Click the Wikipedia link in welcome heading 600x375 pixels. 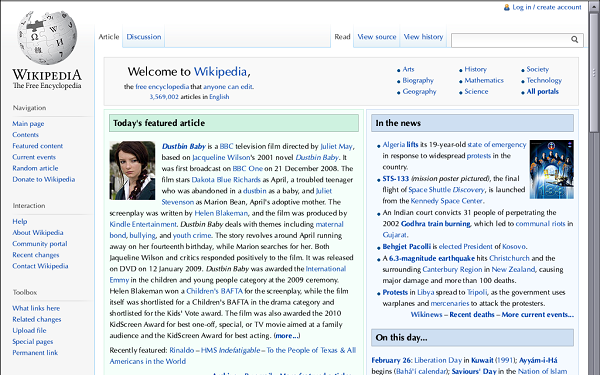(220, 72)
